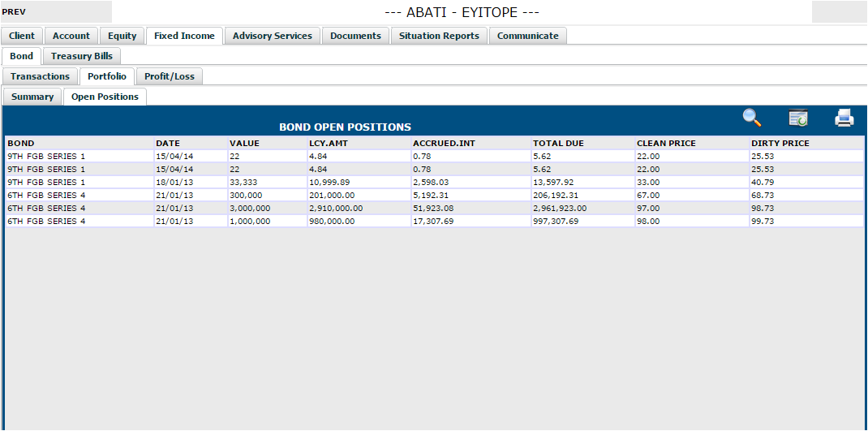Click the LCY.AMT column header

pos(359,143)
